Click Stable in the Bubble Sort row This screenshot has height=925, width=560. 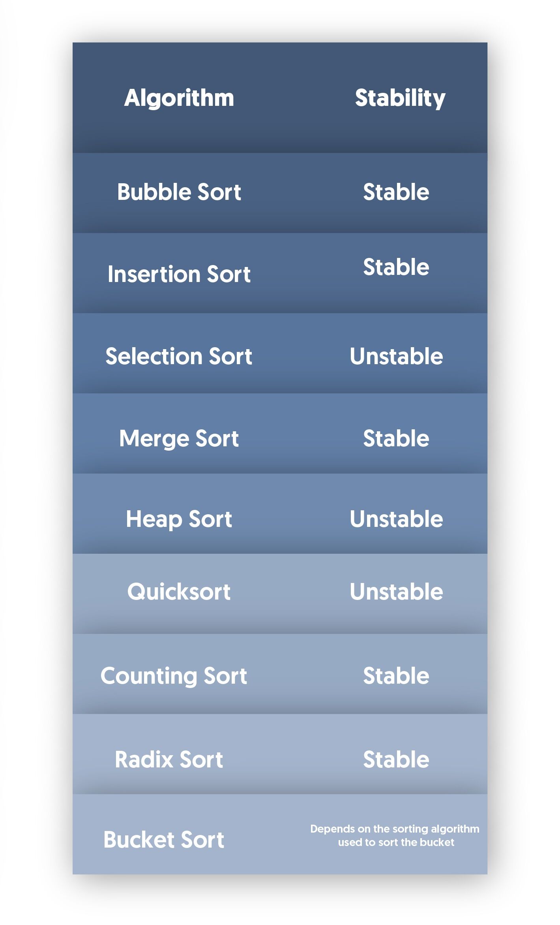point(396,192)
